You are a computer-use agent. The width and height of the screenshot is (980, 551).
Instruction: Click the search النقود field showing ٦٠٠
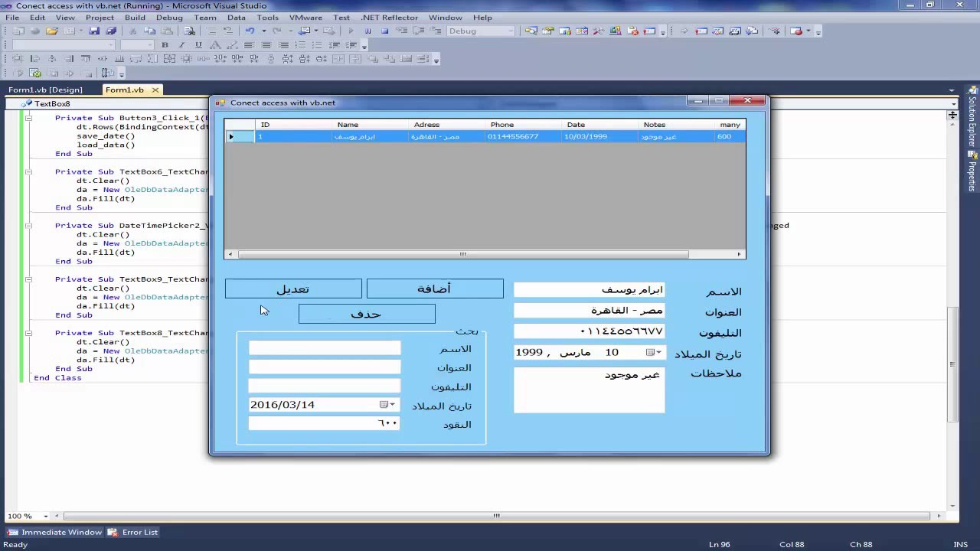pos(325,423)
